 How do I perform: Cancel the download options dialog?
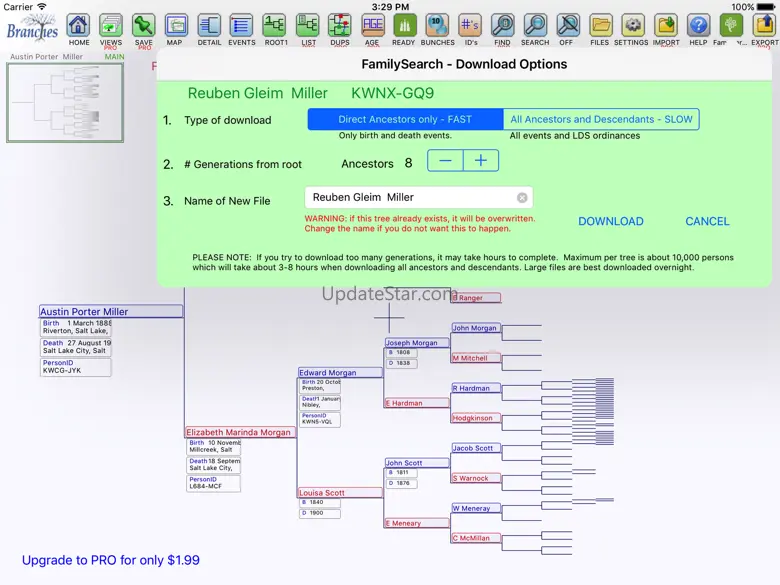coord(707,221)
